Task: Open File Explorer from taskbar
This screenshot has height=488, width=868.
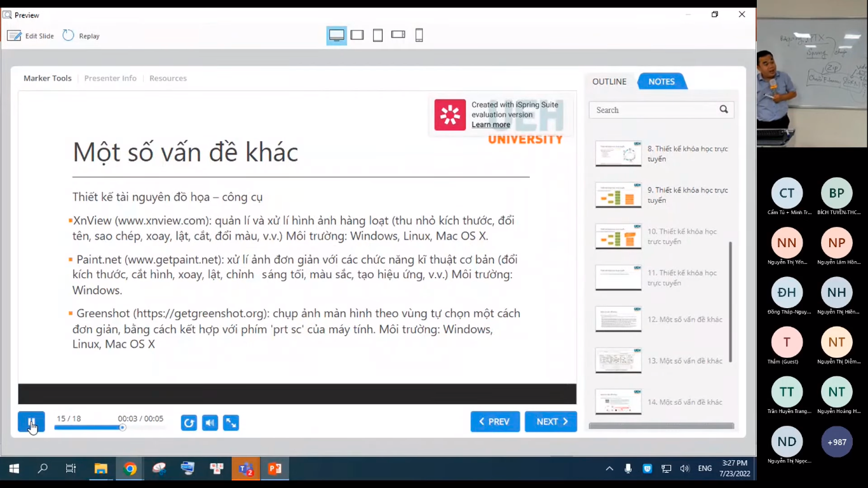Action: click(x=101, y=469)
